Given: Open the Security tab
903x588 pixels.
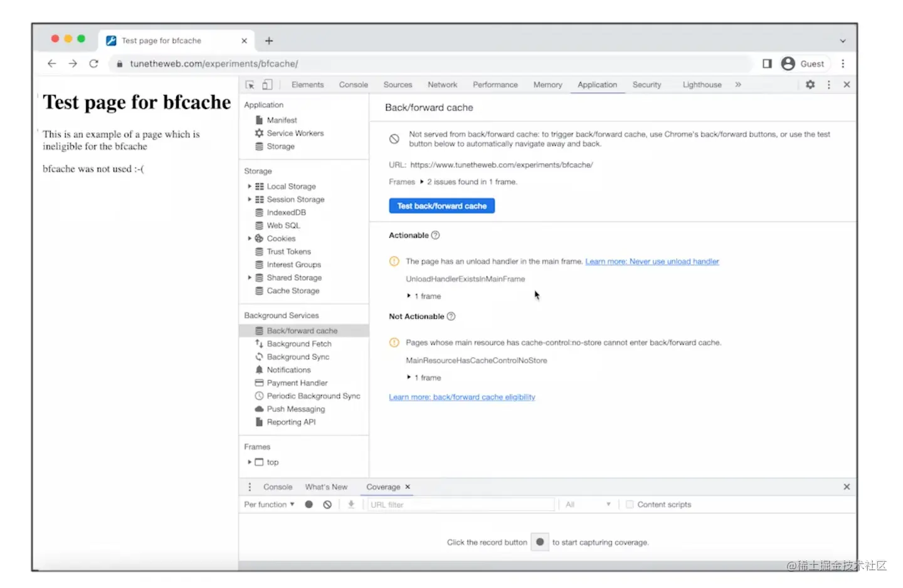Looking at the screenshot, I should pyautogui.click(x=647, y=85).
